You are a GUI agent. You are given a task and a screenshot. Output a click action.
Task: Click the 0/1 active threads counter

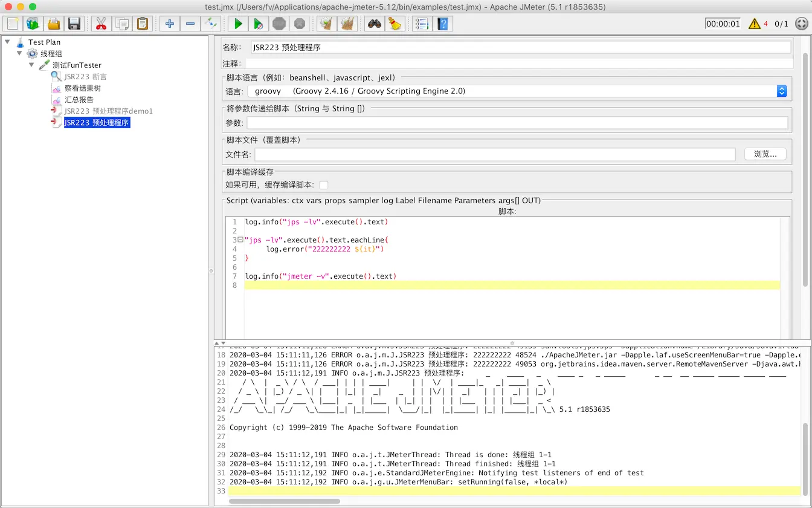(x=782, y=24)
